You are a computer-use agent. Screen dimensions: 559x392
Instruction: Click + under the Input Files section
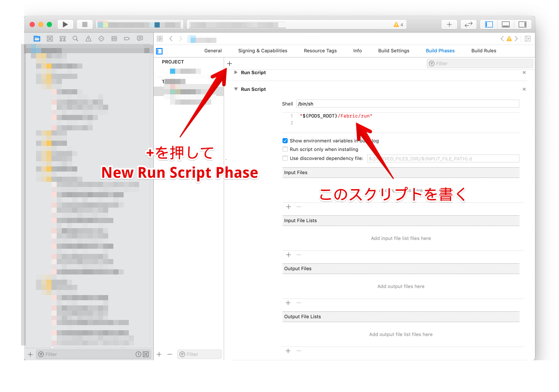point(288,207)
